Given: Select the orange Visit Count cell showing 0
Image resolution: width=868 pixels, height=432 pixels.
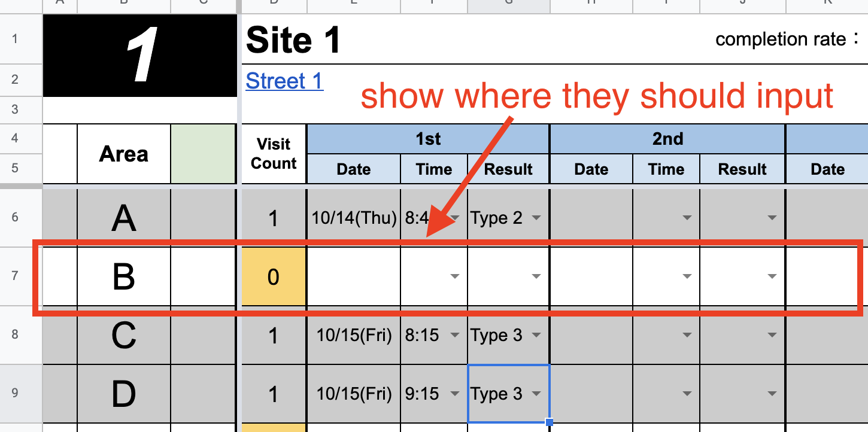Looking at the screenshot, I should [274, 276].
